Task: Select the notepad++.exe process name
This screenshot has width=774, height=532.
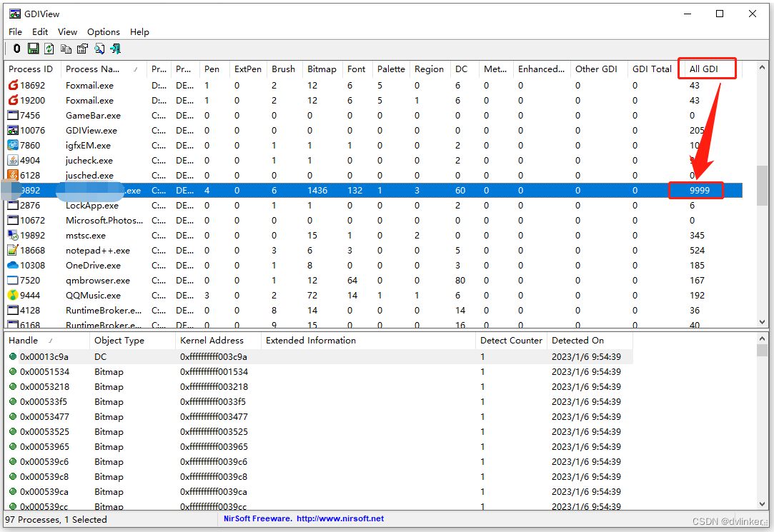Action: pyautogui.click(x=98, y=250)
